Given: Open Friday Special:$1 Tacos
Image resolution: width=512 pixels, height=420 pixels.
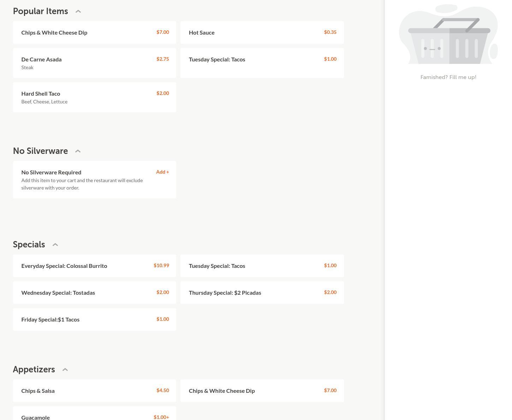Looking at the screenshot, I should (95, 319).
